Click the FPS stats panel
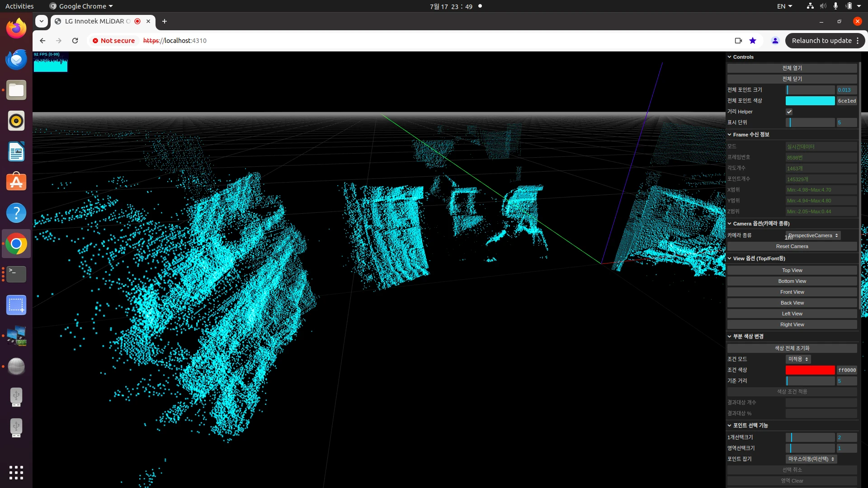 [51, 62]
